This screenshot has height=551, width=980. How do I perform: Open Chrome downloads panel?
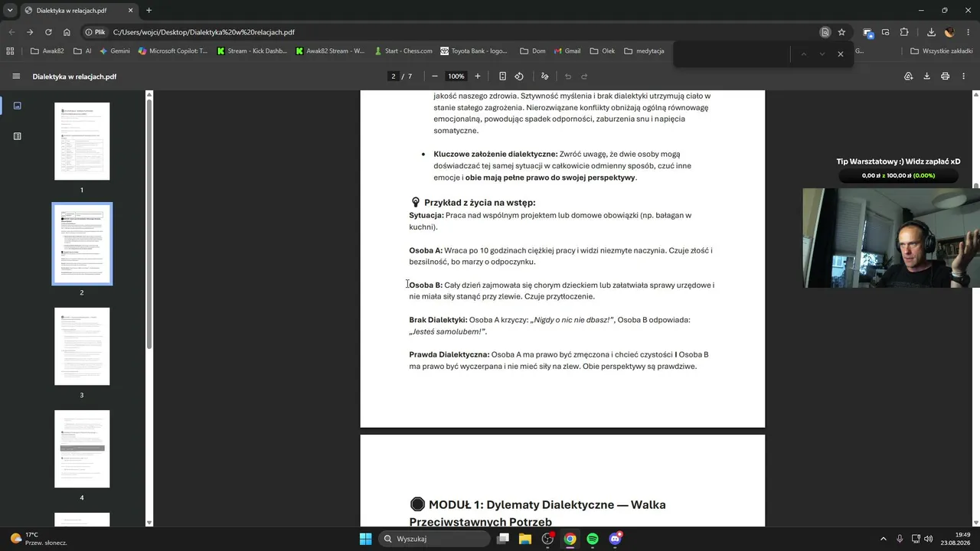pyautogui.click(x=931, y=32)
